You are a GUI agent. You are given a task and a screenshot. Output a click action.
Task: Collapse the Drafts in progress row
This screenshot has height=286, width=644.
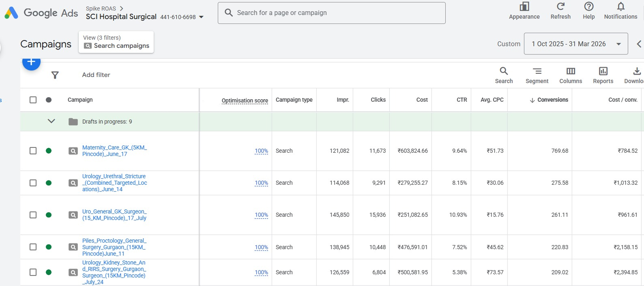51,121
